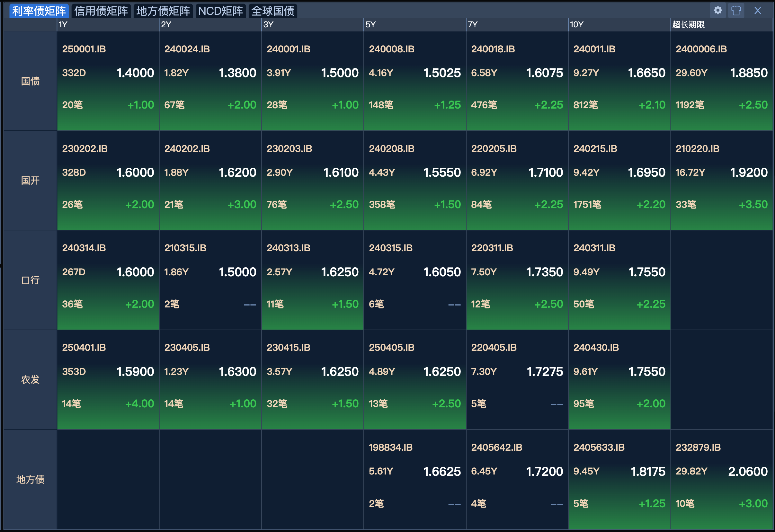Viewport: 775px width, 532px height.
Task: Select the 利率债矩阵 tab
Action: [x=38, y=10]
